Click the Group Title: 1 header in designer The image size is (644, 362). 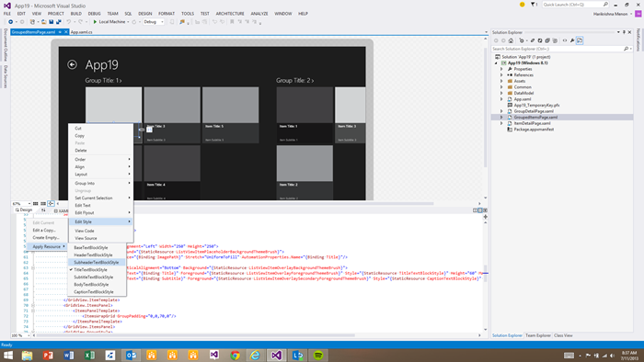coord(103,80)
